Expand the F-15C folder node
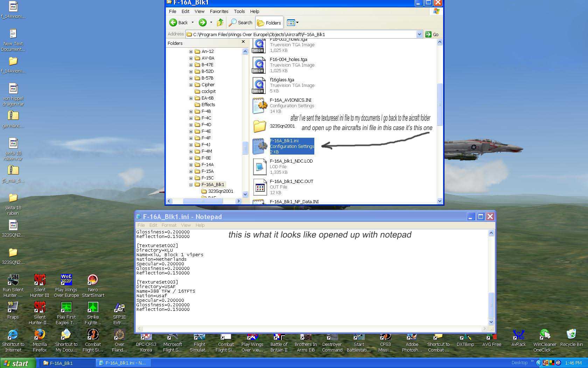The height and width of the screenshot is (368, 588). coord(191,178)
